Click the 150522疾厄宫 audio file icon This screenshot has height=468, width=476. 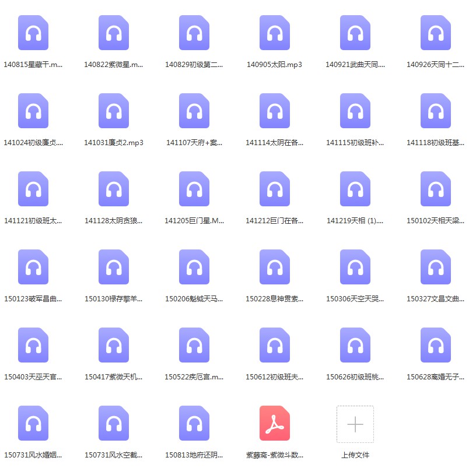pos(194,346)
